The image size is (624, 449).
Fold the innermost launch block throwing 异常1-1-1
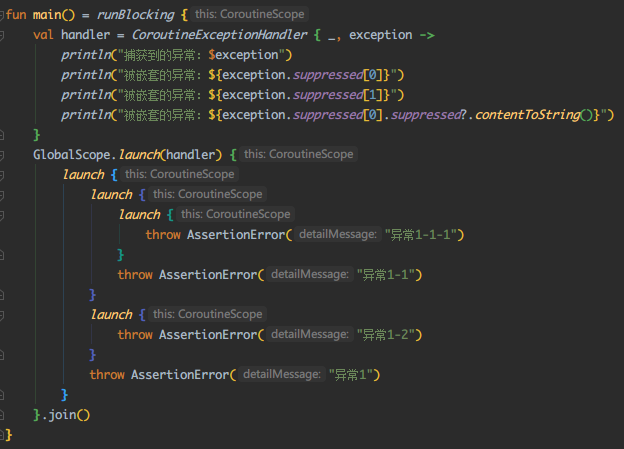coord(2,215)
